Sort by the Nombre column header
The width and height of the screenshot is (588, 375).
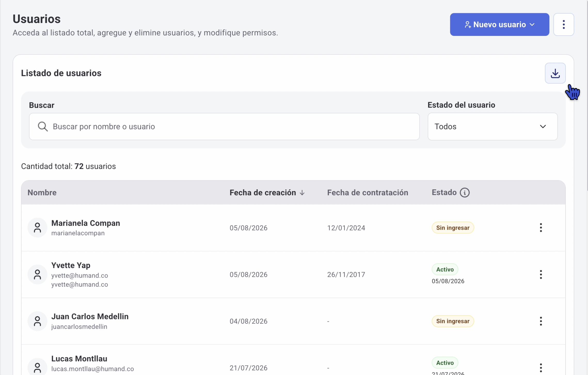42,193
